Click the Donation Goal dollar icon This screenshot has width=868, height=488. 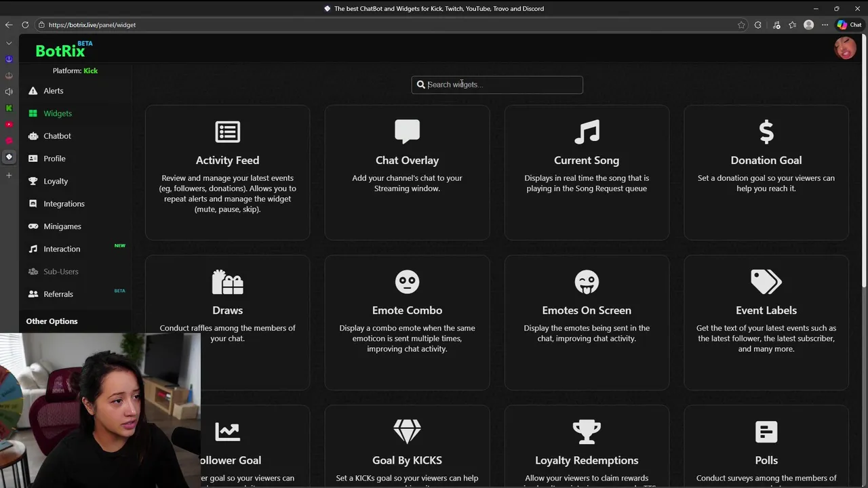point(766,131)
